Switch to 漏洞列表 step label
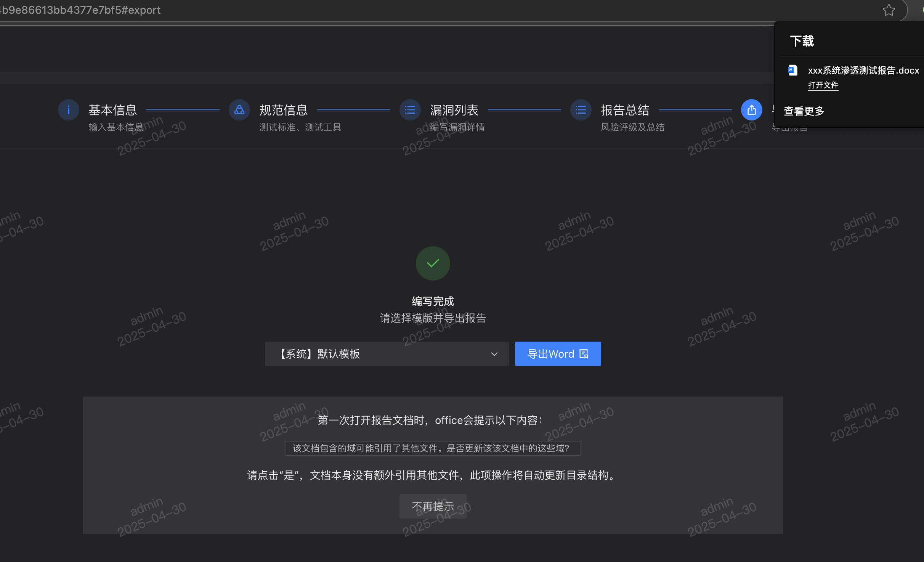 coord(454,110)
